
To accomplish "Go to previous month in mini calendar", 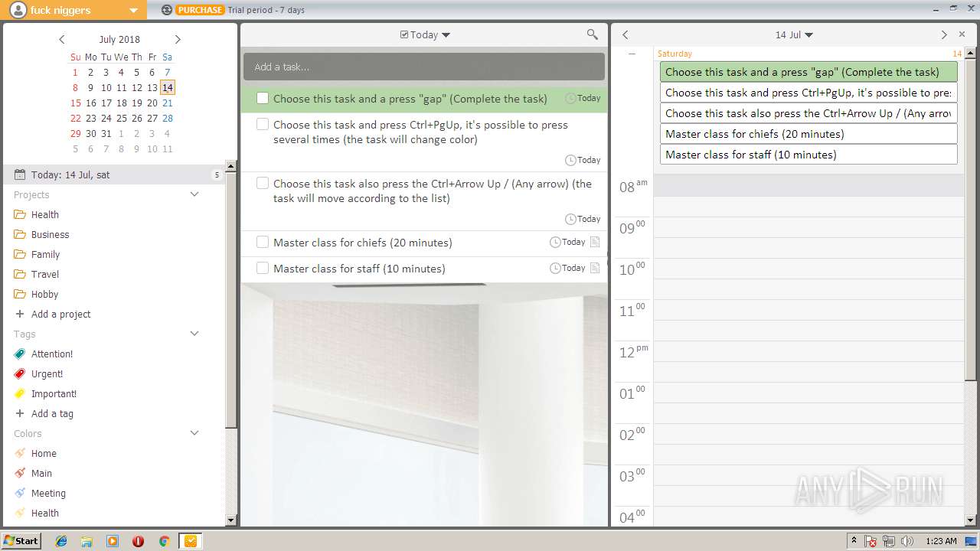I will (62, 39).
